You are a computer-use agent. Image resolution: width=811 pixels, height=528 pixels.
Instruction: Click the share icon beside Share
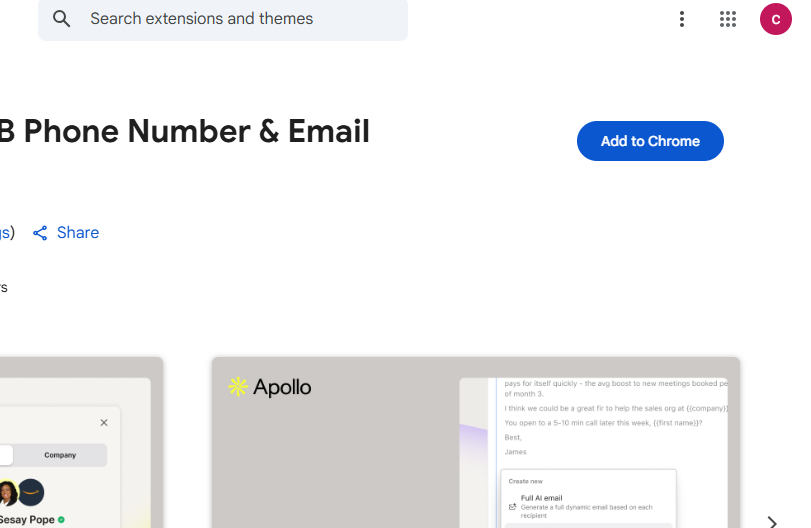coord(40,233)
